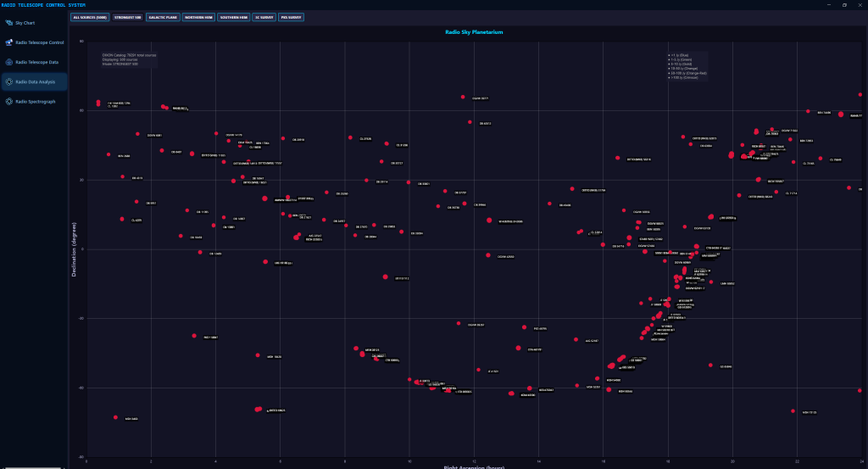Click the Radio Telescope Control icon
This screenshot has width=868, height=469.
8,42
